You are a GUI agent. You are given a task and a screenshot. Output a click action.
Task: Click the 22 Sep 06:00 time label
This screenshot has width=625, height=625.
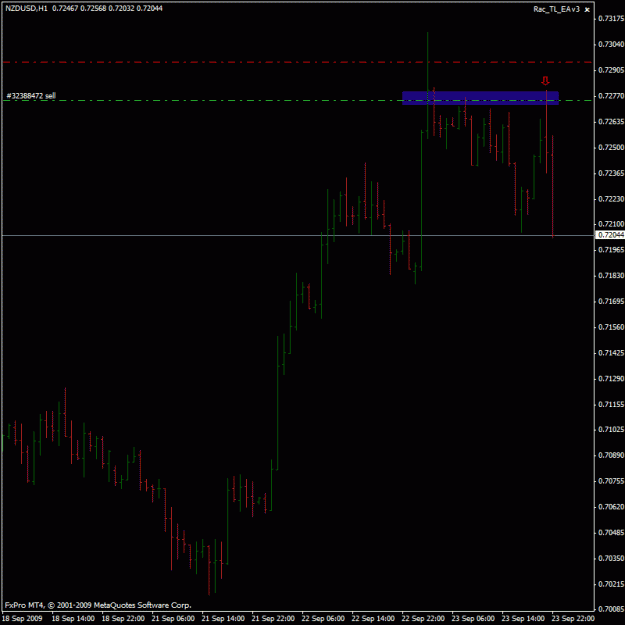[x=323, y=619]
